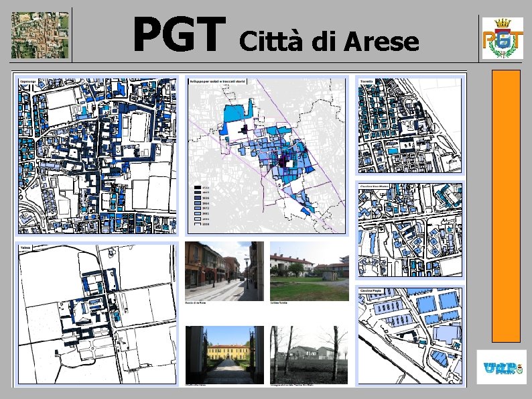The width and height of the screenshot is (532, 399).
Task: Click the '1981' legend year text
Action: [206, 214]
